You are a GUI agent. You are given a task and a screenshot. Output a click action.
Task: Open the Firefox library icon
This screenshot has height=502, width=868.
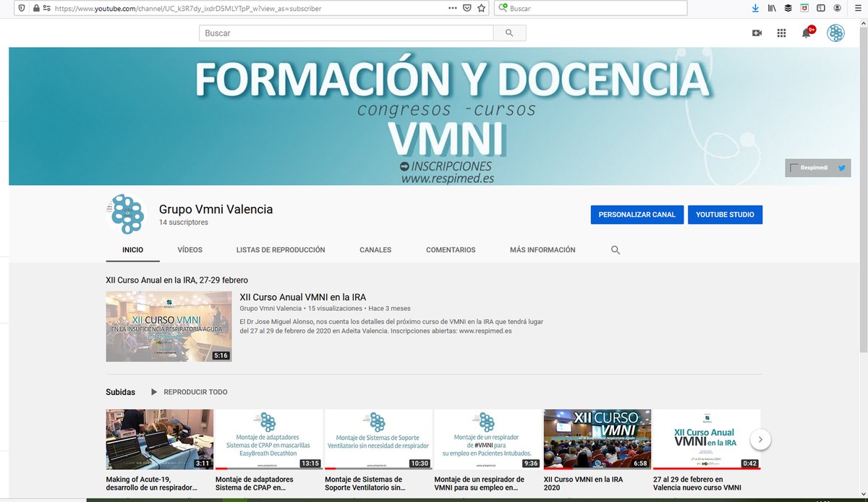[772, 9]
